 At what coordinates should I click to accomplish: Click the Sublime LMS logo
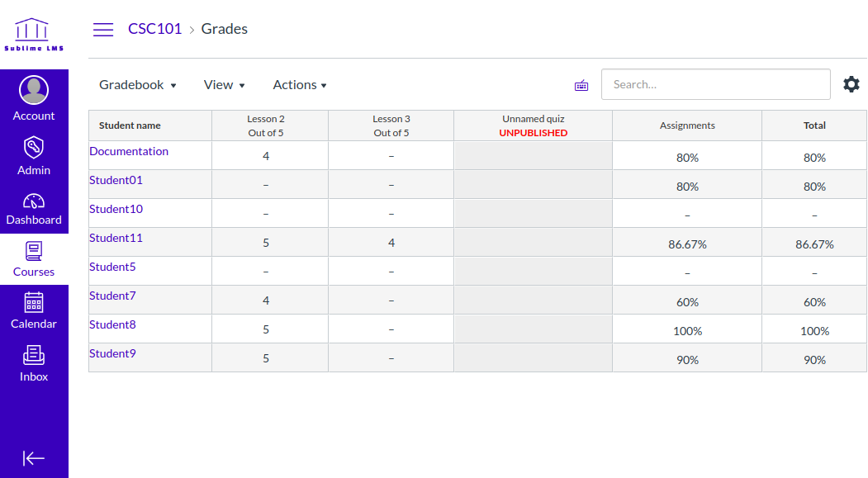[x=34, y=35]
